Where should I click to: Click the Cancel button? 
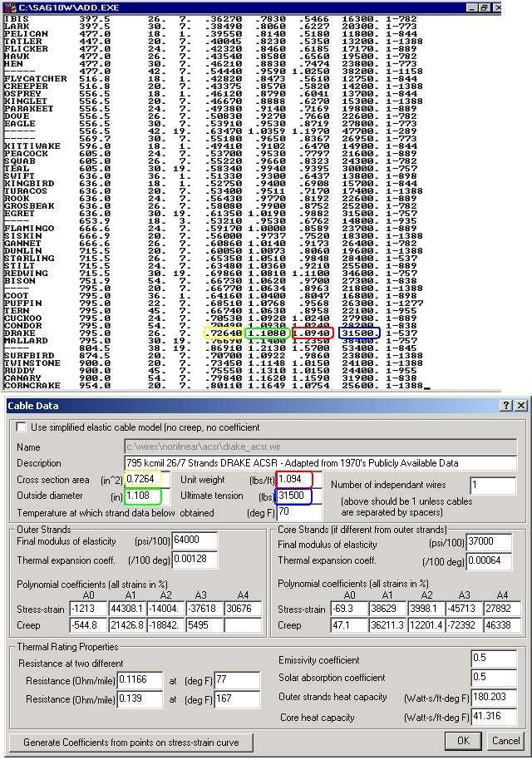click(505, 741)
